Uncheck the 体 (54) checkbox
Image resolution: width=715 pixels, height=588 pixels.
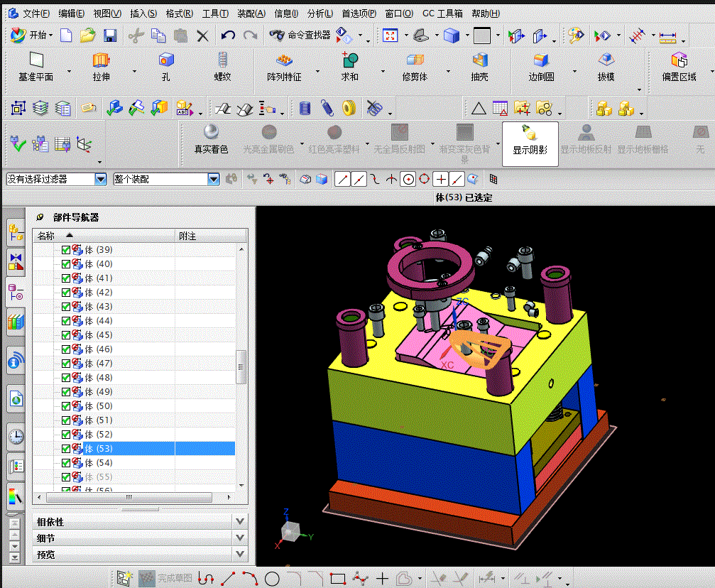point(65,463)
